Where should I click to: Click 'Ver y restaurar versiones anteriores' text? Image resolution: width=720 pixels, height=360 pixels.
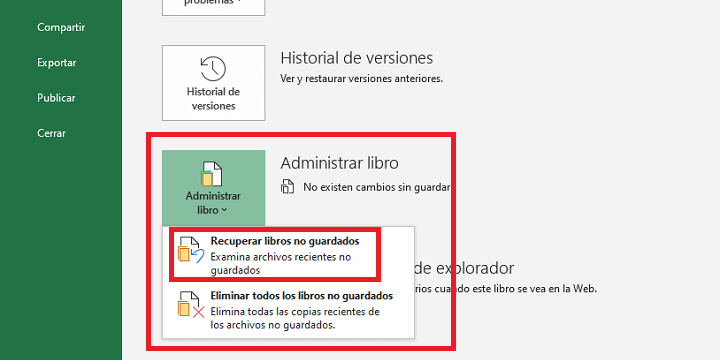[x=361, y=79]
